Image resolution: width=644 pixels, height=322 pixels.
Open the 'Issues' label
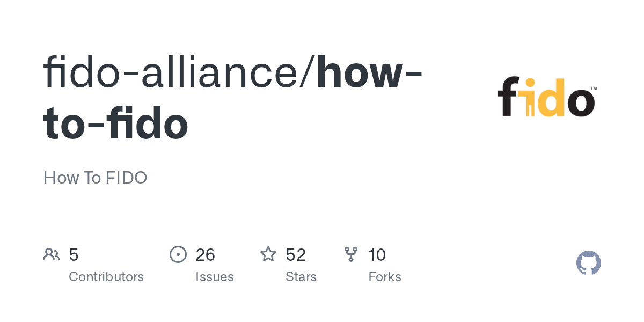[x=215, y=277]
